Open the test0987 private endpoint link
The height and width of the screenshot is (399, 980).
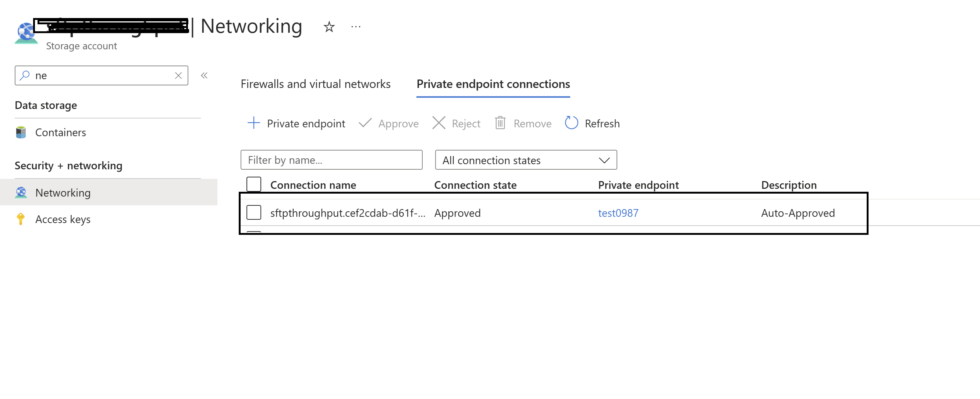(618, 213)
